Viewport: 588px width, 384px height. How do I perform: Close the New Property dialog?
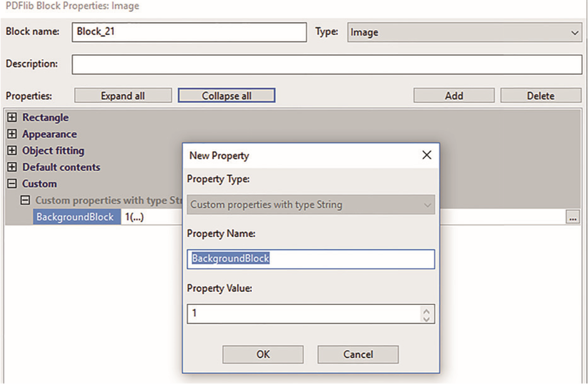426,156
